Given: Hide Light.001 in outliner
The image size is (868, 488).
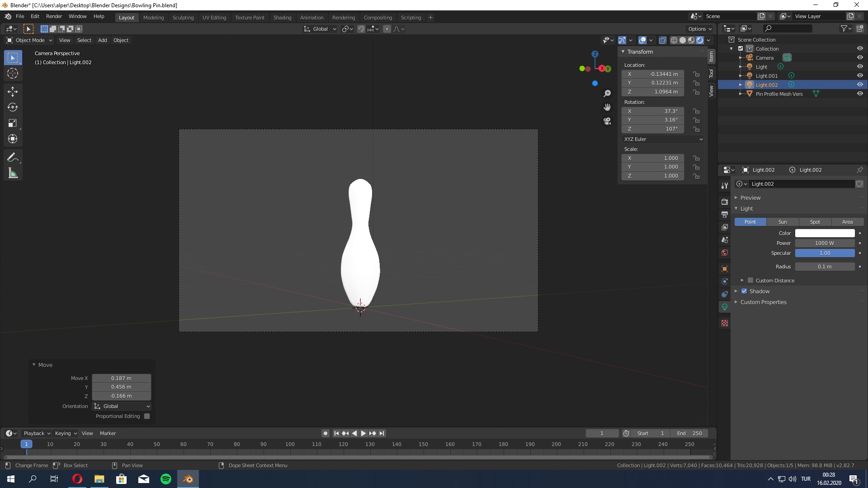Looking at the screenshot, I should click(x=860, y=76).
